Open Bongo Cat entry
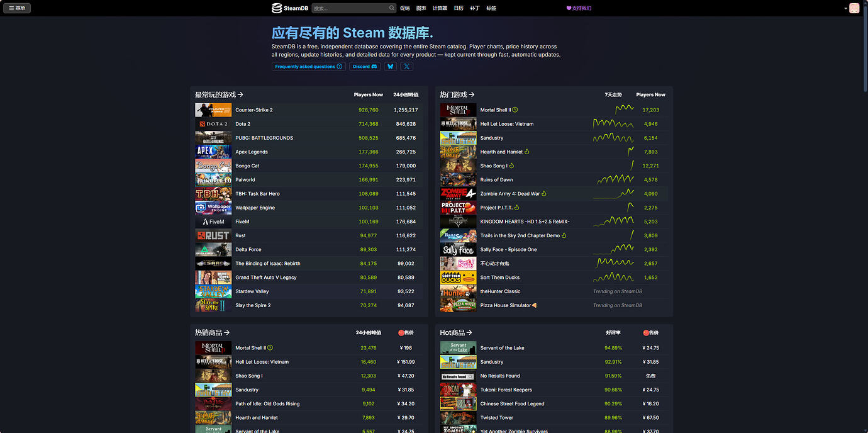 point(309,166)
